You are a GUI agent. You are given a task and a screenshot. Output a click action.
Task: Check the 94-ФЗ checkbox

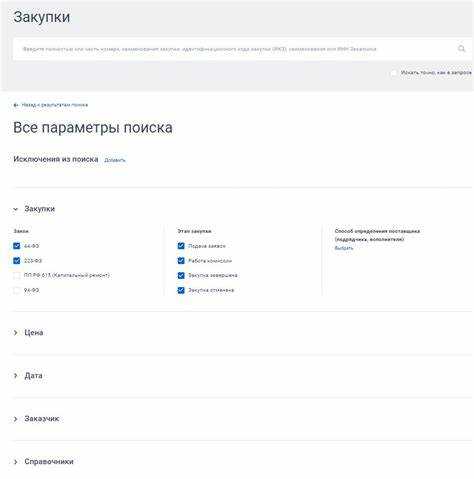coord(17,290)
